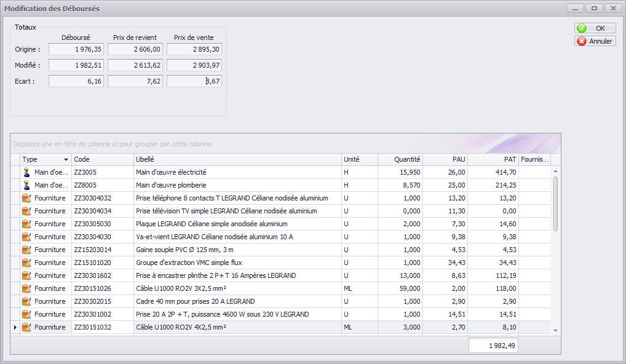This screenshot has width=626, height=364.
Task: Sort by the Quantité column header
Action: point(400,159)
